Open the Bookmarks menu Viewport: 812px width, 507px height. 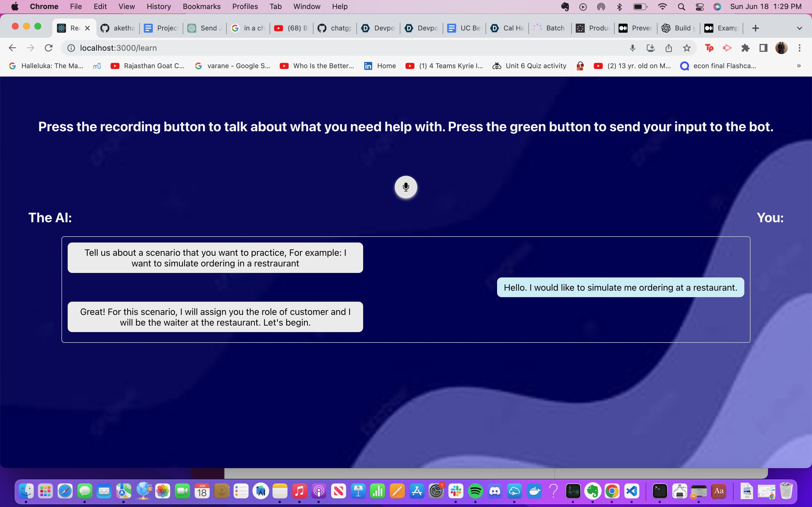[201, 7]
